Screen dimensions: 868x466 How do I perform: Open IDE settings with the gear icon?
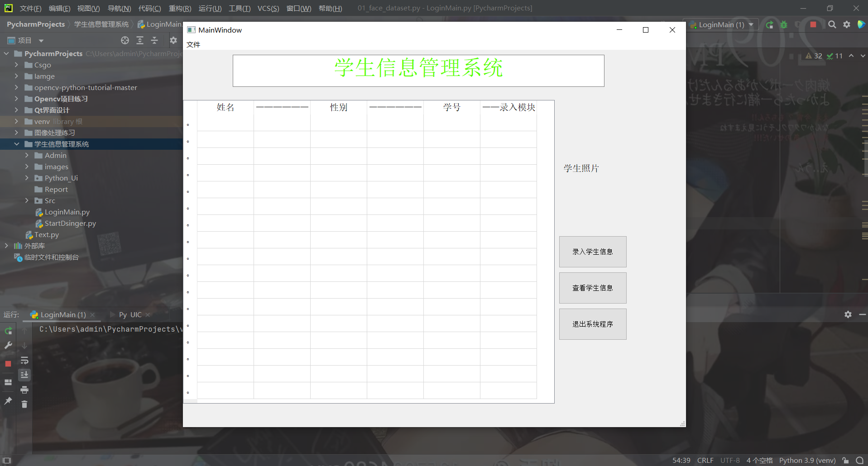click(846, 24)
